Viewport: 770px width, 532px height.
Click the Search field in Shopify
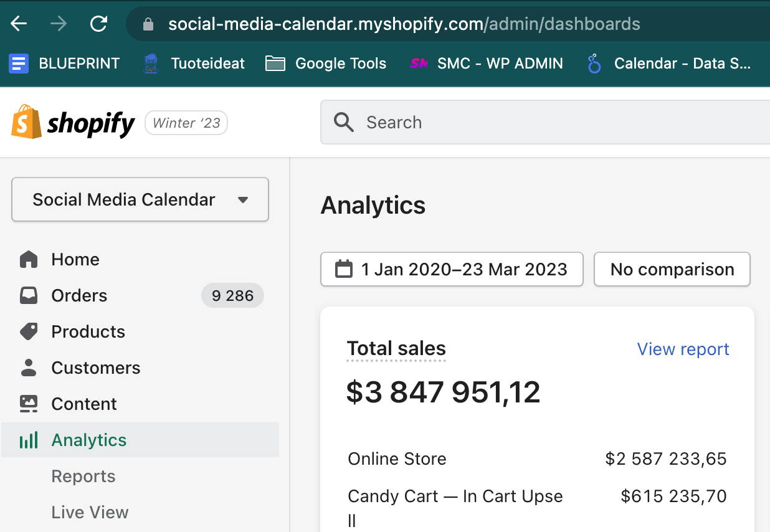tap(545, 122)
